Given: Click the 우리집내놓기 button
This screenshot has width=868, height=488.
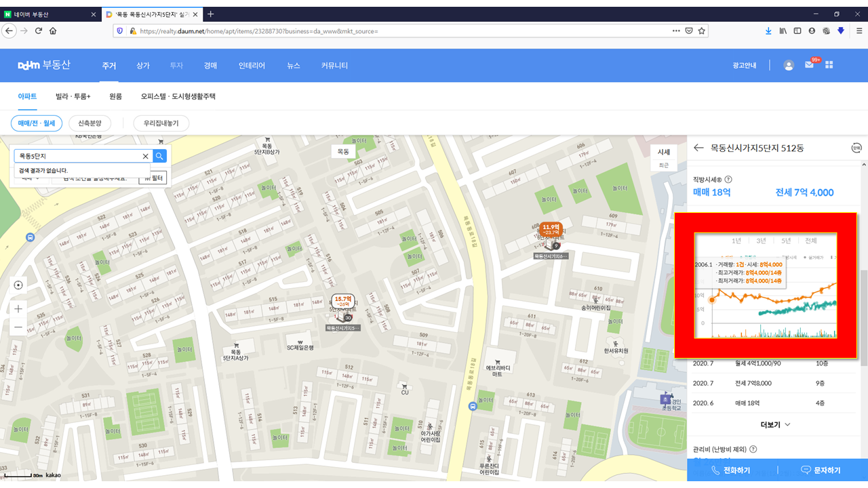Looking at the screenshot, I should (161, 123).
